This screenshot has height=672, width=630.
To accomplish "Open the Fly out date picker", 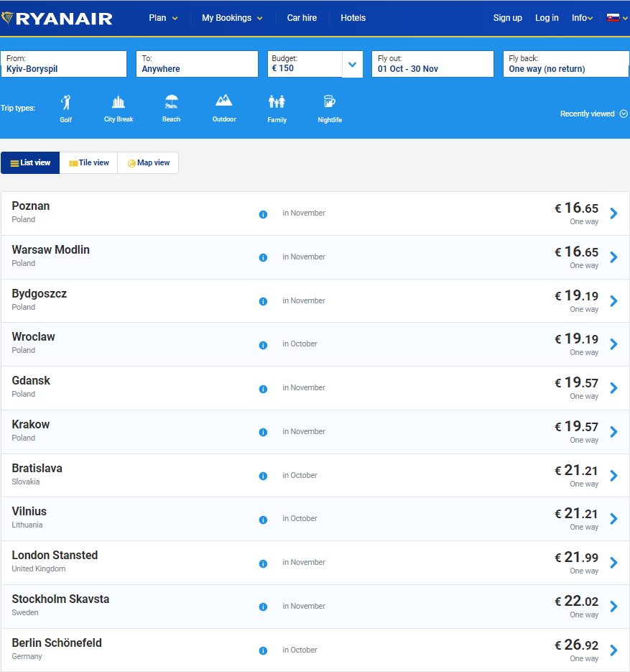I will (x=432, y=64).
